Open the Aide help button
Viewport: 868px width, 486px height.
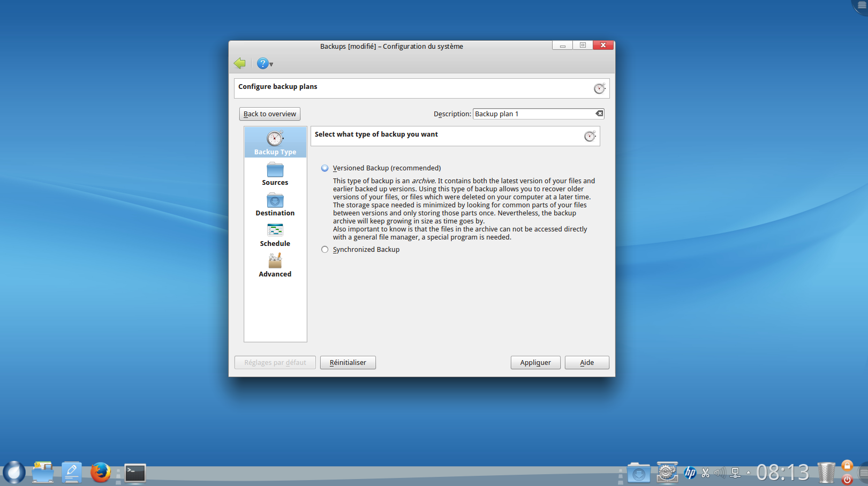(586, 363)
